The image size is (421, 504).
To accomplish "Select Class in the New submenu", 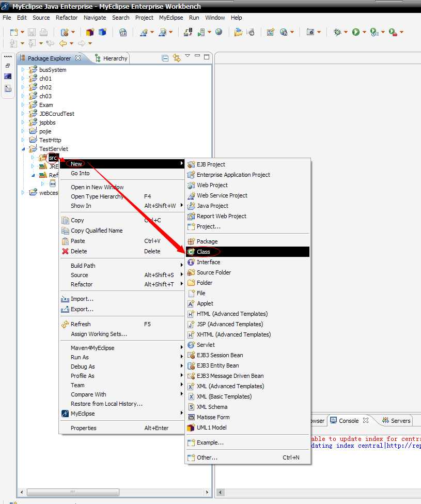I will click(247, 252).
